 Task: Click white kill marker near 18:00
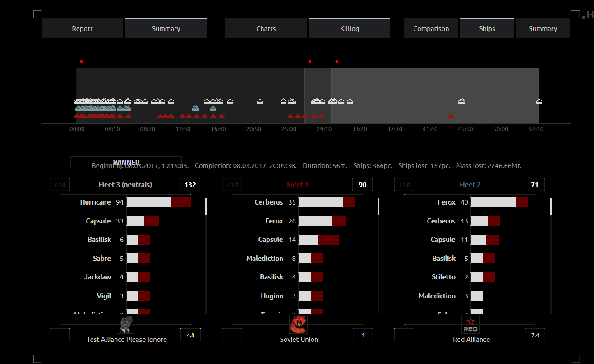coord(230,101)
